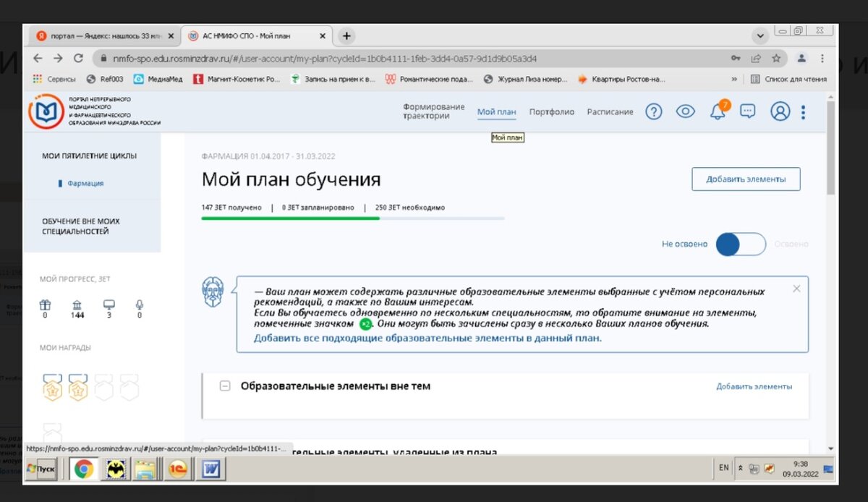Open the help question mark icon
This screenshot has height=502, width=868.
pos(653,111)
